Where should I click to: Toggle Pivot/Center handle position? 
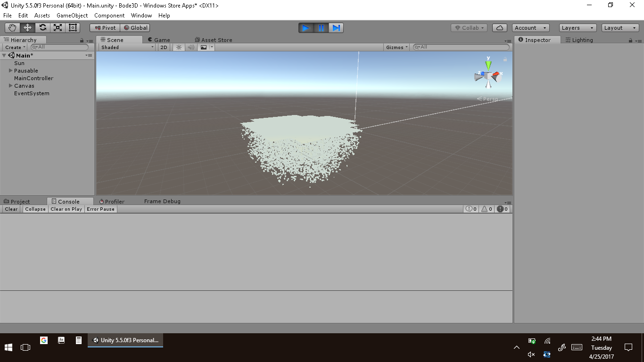click(x=105, y=28)
